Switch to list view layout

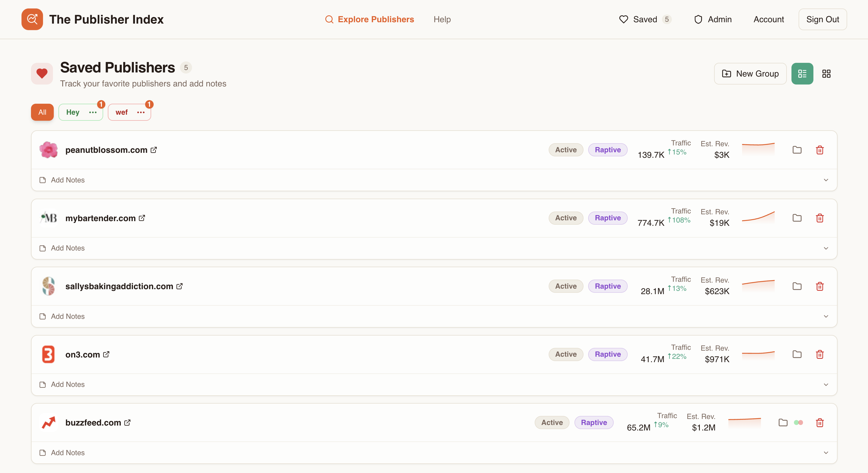[x=802, y=74]
